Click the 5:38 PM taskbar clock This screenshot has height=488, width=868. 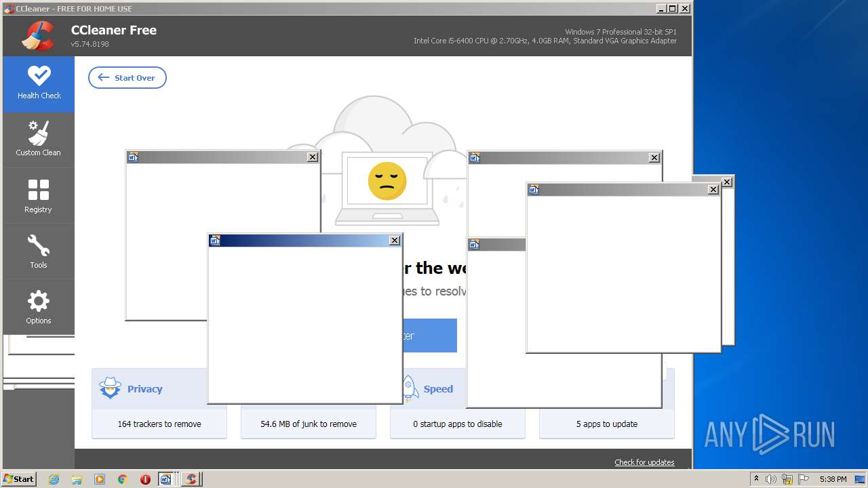click(x=833, y=479)
